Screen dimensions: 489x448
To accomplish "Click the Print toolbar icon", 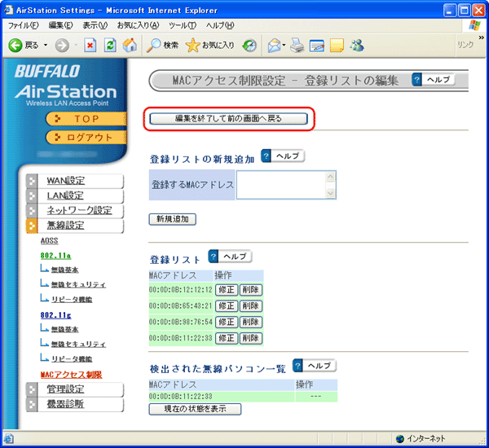I will pos(297,46).
